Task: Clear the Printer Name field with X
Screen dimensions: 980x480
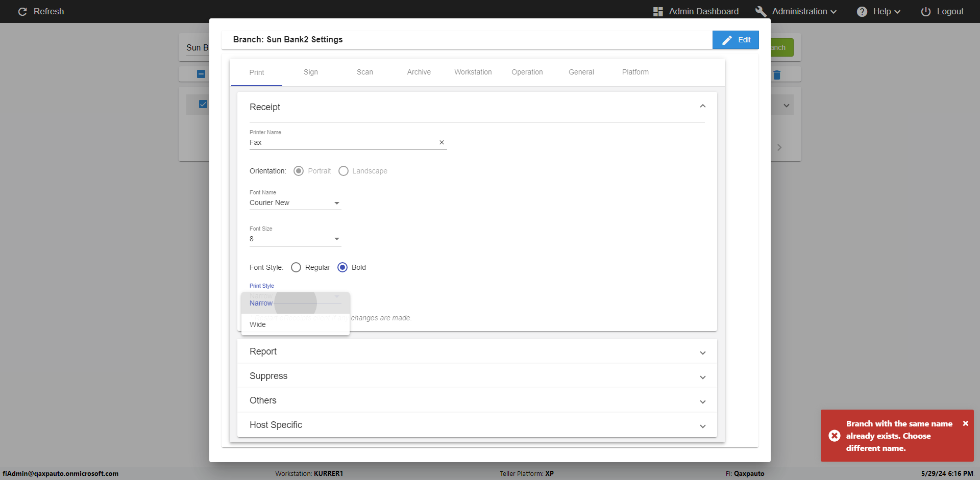Action: 442,143
